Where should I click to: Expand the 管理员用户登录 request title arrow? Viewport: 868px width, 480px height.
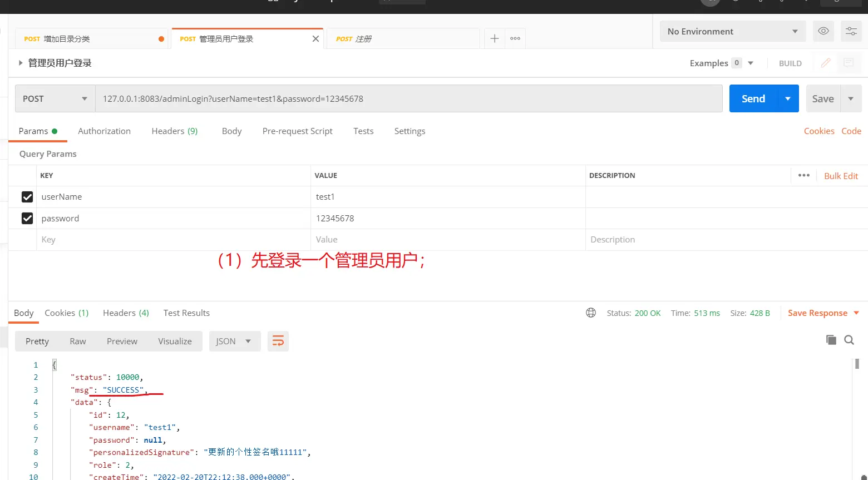coord(21,63)
